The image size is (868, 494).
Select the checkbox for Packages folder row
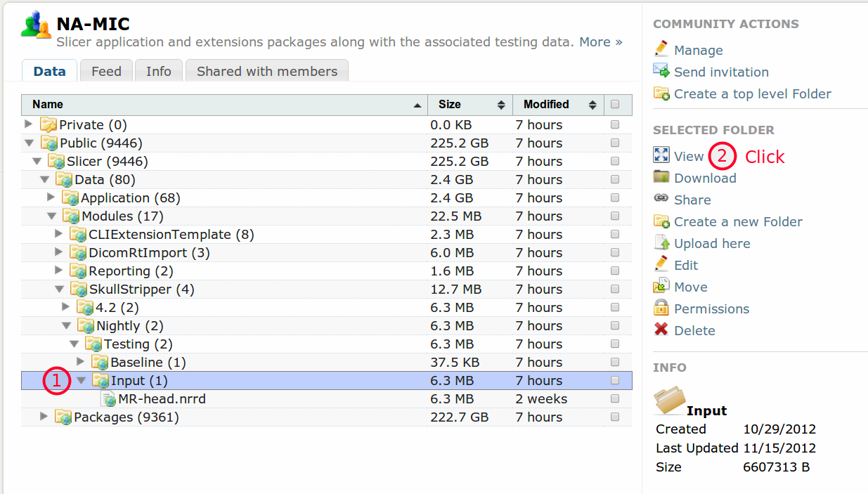(x=615, y=417)
